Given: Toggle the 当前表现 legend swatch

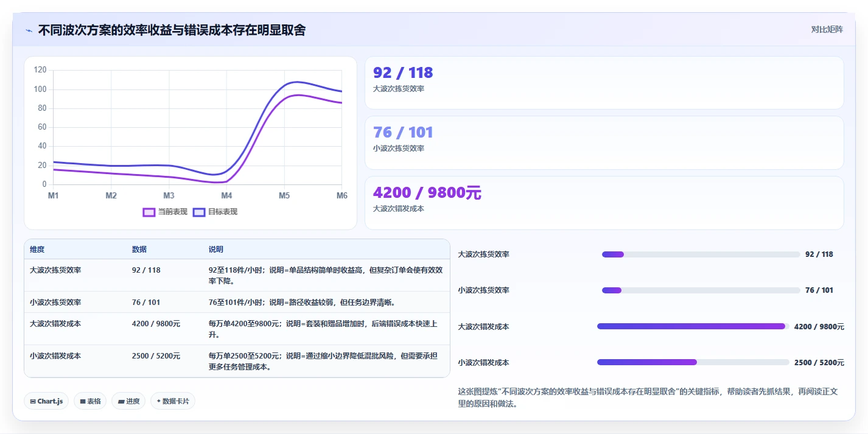Looking at the screenshot, I should click(x=149, y=212).
